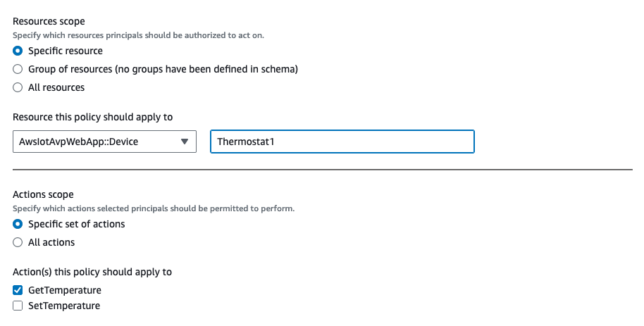Click the GetTemperature label text

[65, 290]
